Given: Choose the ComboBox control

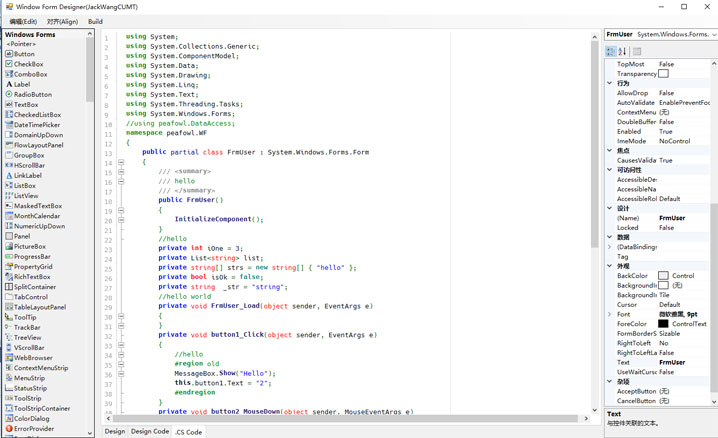Looking at the screenshot, I should pos(26,74).
